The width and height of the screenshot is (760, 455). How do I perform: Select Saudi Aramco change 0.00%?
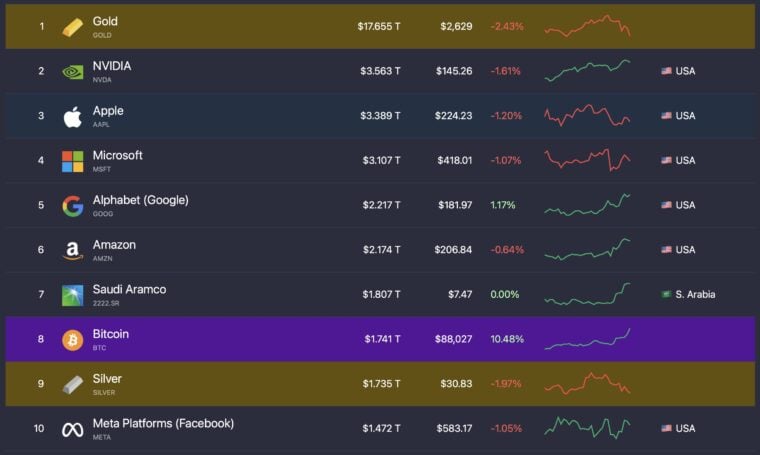[505, 294]
